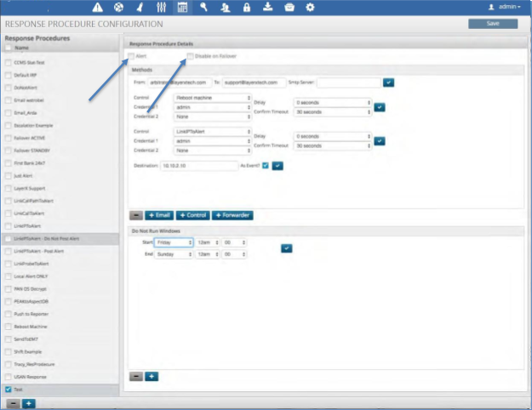This screenshot has height=410, width=532.
Task: Click the download arrow icon in navbar
Action: [268, 7]
